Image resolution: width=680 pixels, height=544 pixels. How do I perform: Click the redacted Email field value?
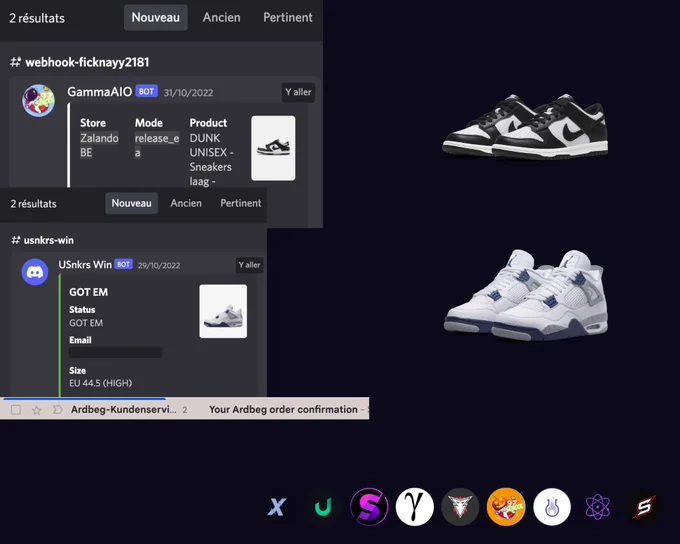pos(116,352)
